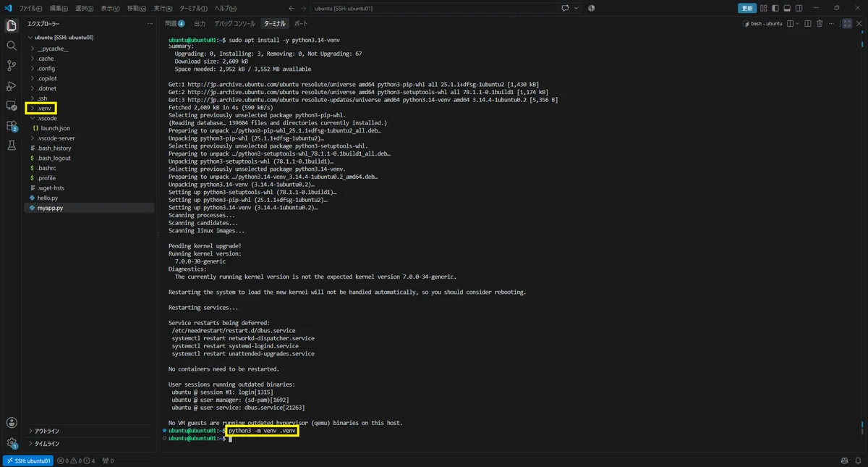Open the Manage gear icon
868x467 pixels.
click(12, 443)
